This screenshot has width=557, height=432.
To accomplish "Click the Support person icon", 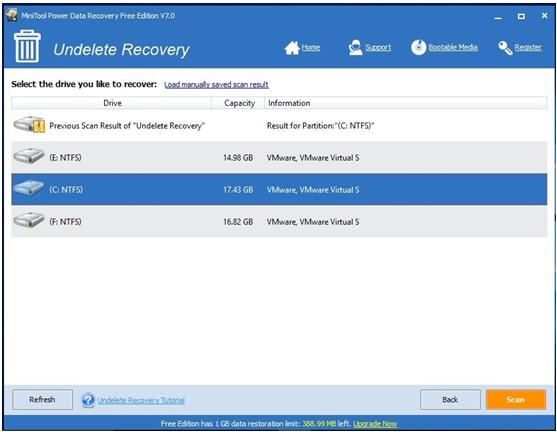I will [x=355, y=48].
